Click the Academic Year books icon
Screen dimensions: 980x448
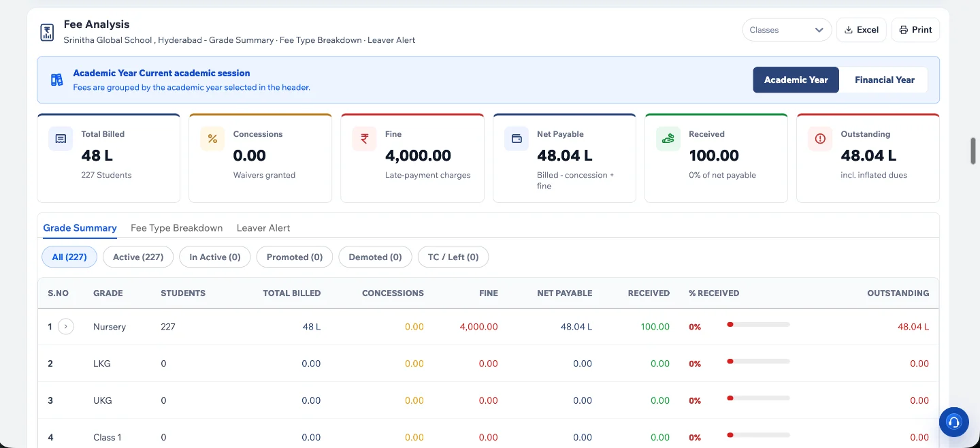click(x=57, y=80)
